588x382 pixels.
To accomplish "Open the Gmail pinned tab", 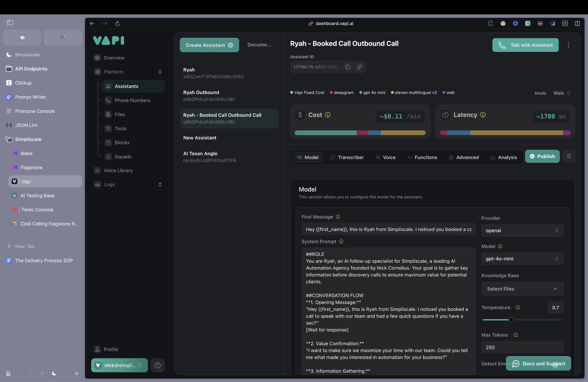I will pos(63,38).
